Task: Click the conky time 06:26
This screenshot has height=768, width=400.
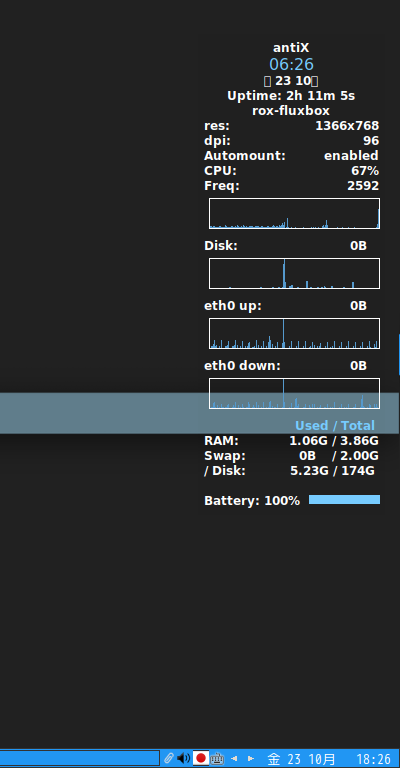Action: (x=291, y=64)
